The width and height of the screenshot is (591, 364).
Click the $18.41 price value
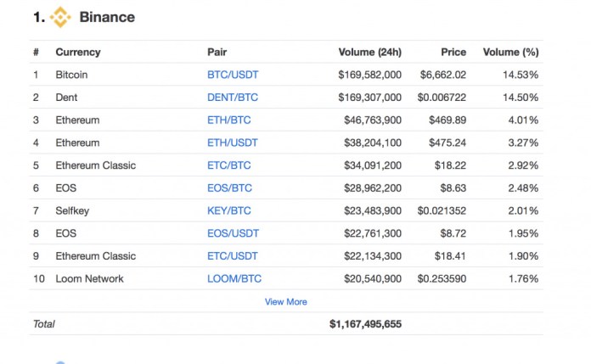450,256
